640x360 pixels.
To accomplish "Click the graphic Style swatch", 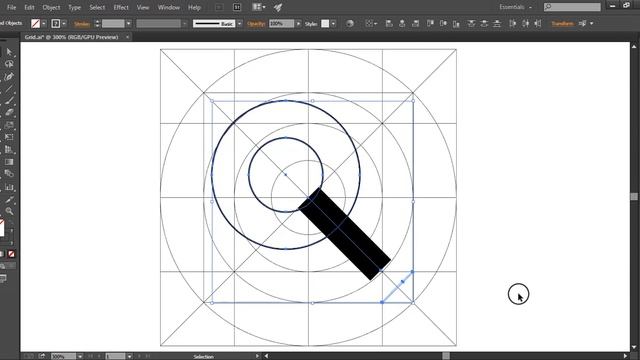I will 325,24.
